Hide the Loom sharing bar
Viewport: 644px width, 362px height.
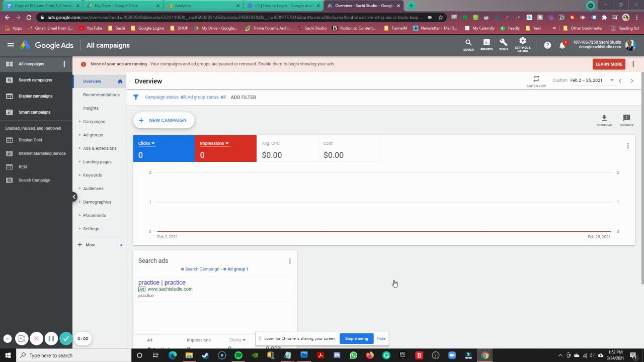click(x=381, y=338)
